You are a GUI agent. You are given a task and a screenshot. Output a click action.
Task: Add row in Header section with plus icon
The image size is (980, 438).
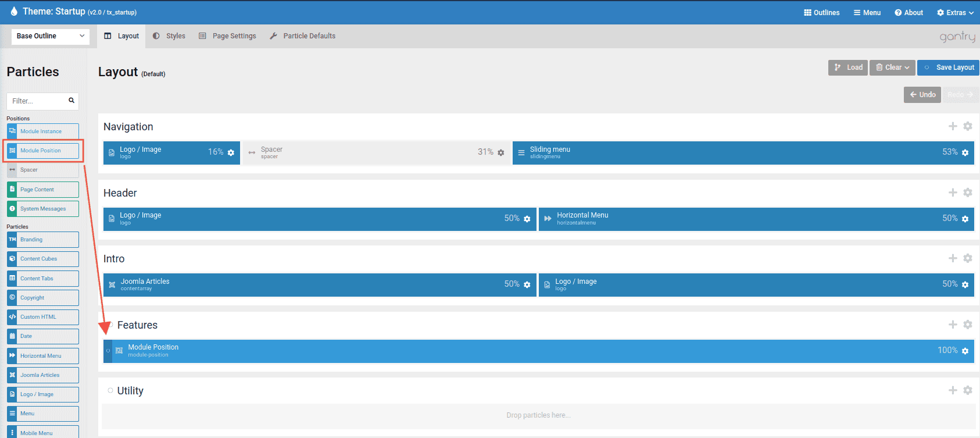(953, 193)
